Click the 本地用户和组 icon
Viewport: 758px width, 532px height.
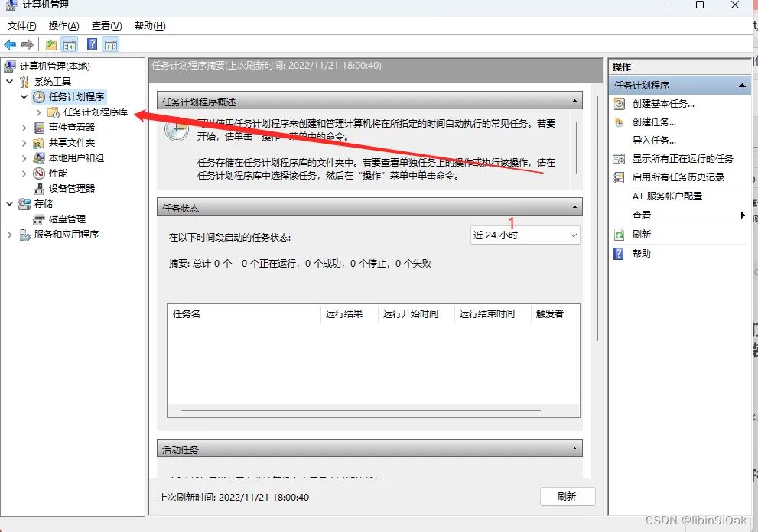point(39,158)
